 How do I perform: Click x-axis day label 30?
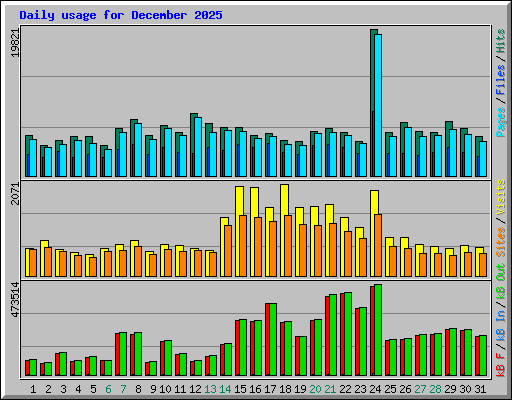(465, 389)
